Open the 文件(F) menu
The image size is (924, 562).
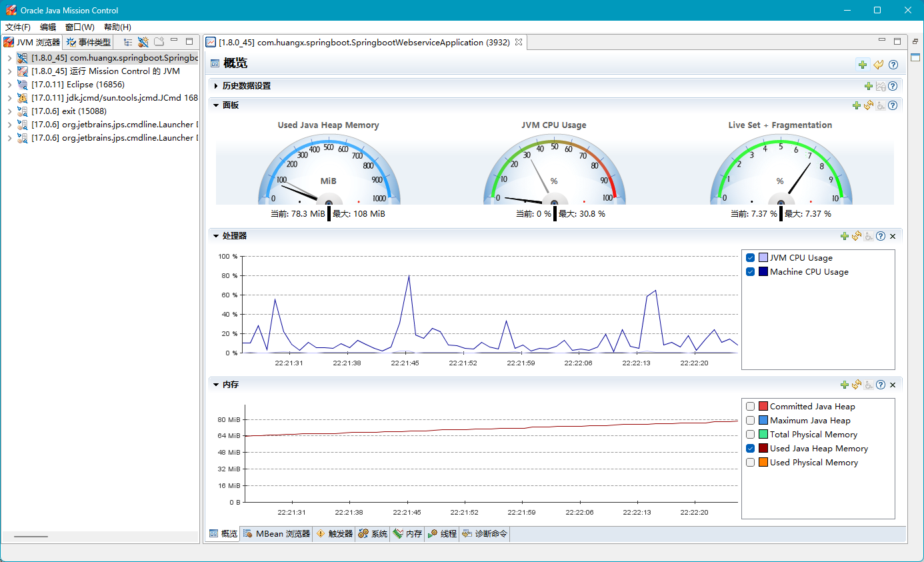pyautogui.click(x=18, y=27)
